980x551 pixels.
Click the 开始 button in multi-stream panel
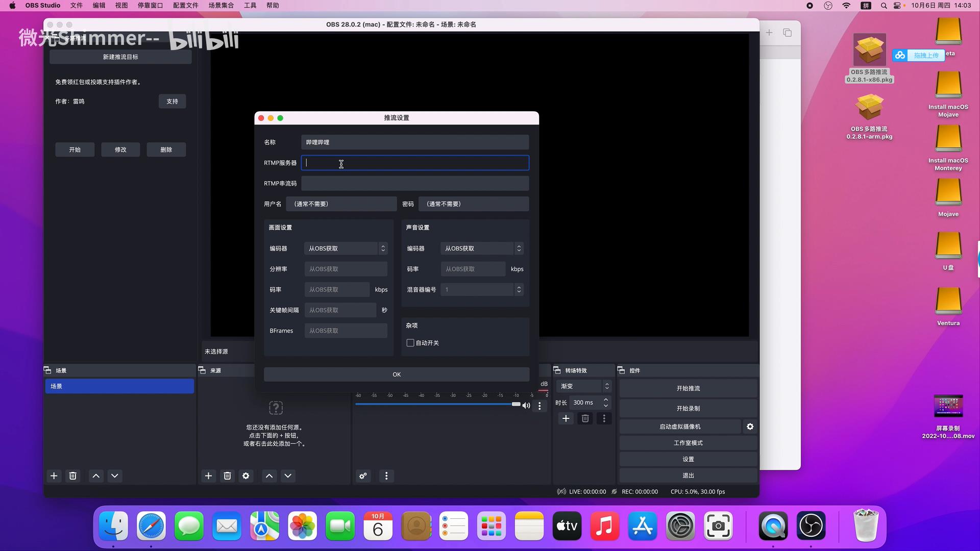point(75,149)
